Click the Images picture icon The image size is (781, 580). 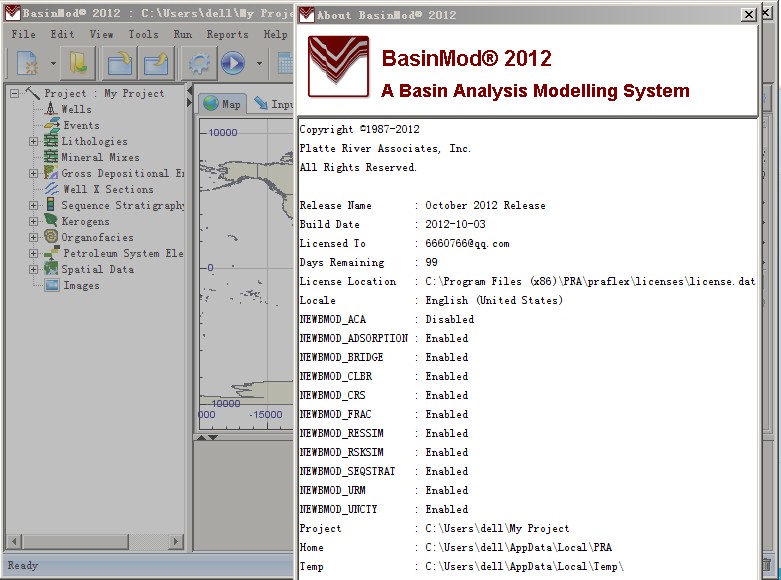[x=51, y=285]
